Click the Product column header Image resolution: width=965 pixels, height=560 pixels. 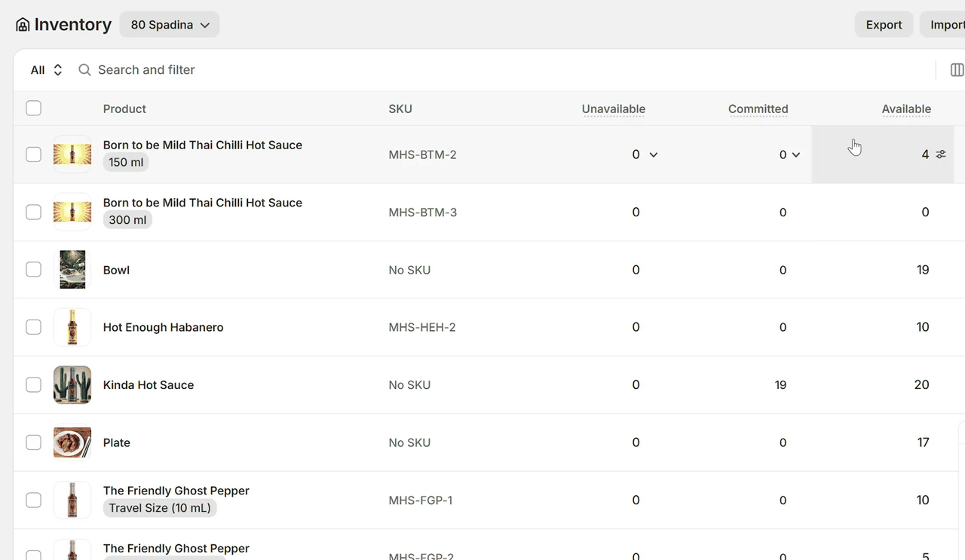[x=124, y=109]
